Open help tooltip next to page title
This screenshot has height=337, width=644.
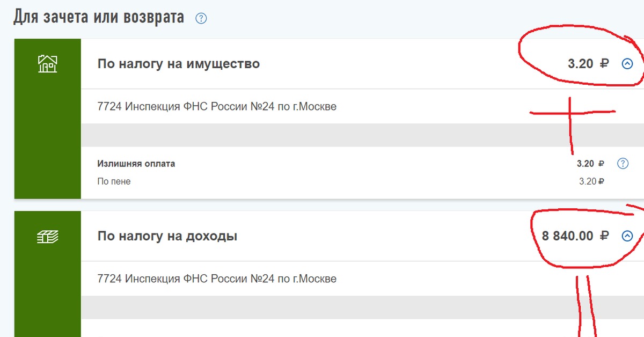(201, 17)
